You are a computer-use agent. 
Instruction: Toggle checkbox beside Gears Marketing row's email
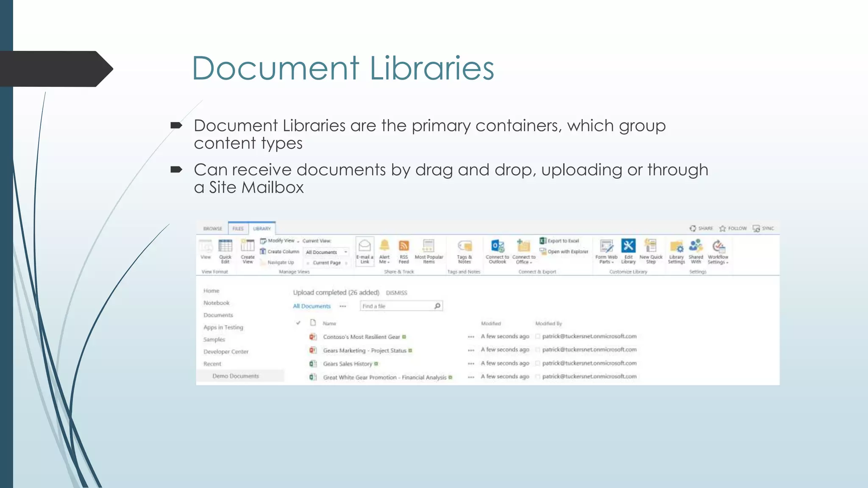tap(537, 350)
